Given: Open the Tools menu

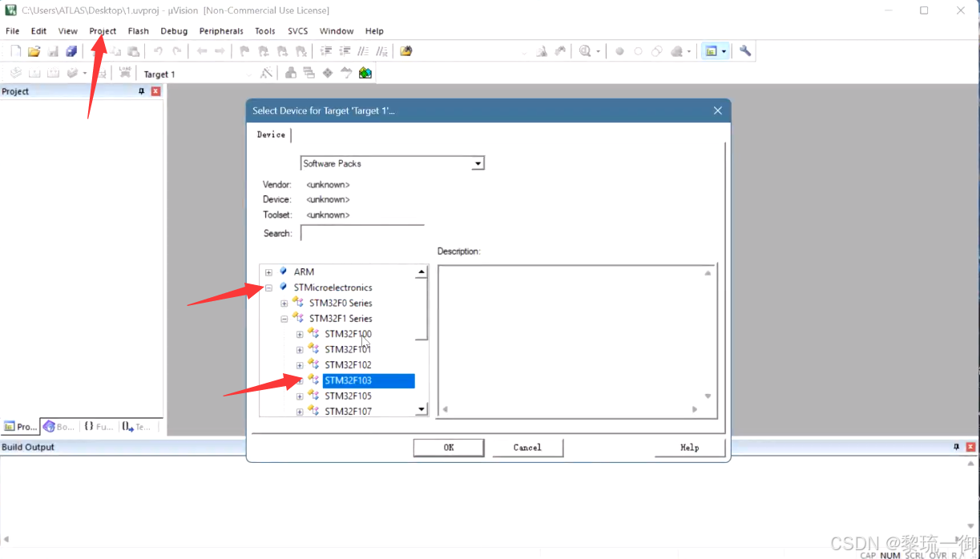Looking at the screenshot, I should [265, 31].
